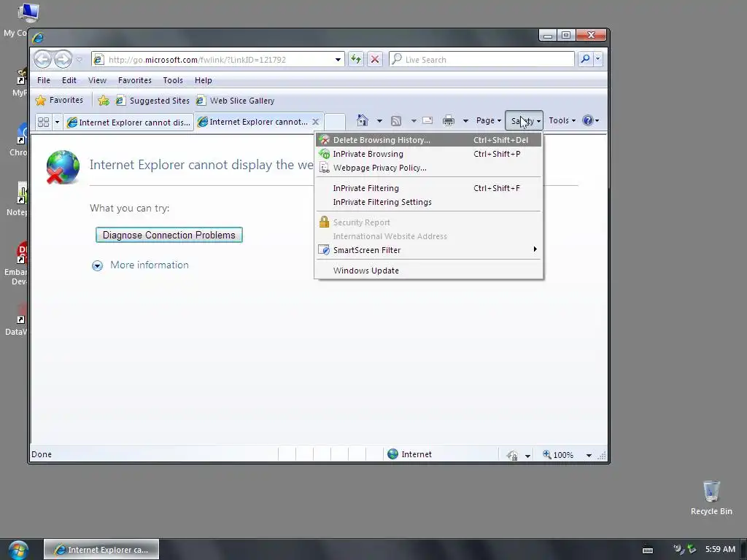747x560 pixels.
Task: Open the Recycle Bin desktop icon
Action: click(x=711, y=497)
